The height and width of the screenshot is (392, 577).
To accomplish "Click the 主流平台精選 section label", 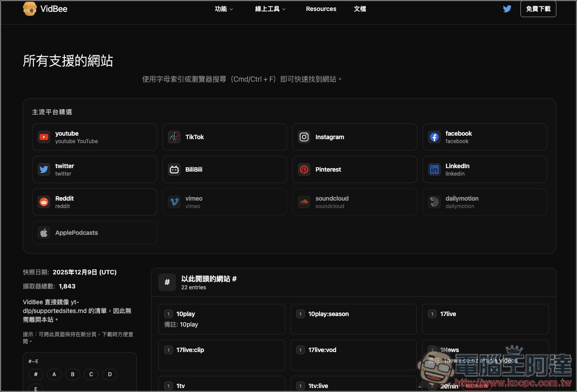I will point(52,112).
